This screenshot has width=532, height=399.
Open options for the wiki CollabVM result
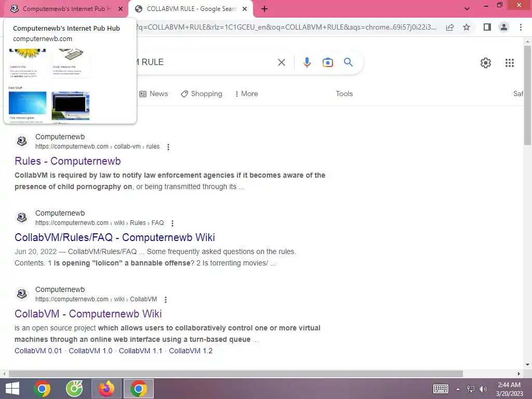[166, 300]
